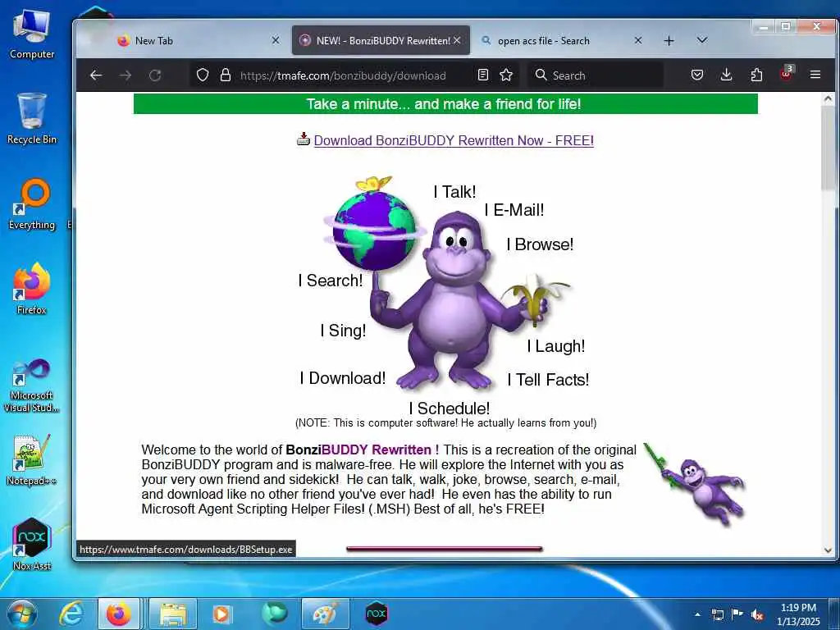Open a new tab with the plus button

pos(669,41)
